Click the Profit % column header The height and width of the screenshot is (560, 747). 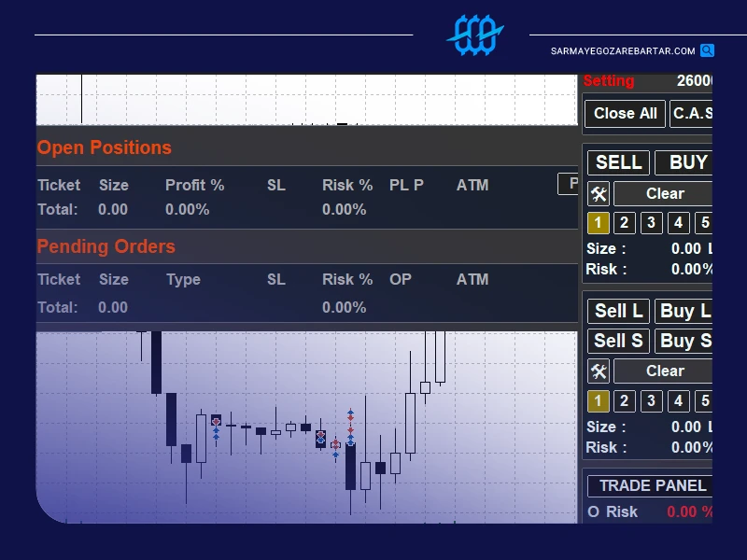[195, 185]
